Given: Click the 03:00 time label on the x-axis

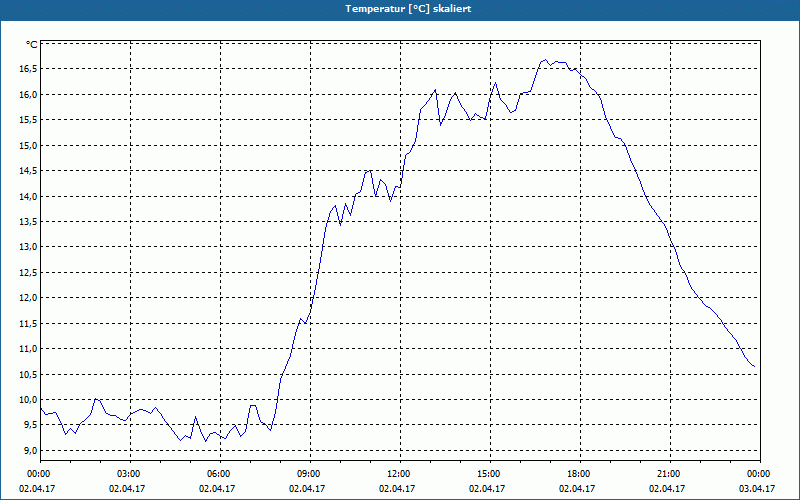Looking at the screenshot, I should tap(131, 474).
